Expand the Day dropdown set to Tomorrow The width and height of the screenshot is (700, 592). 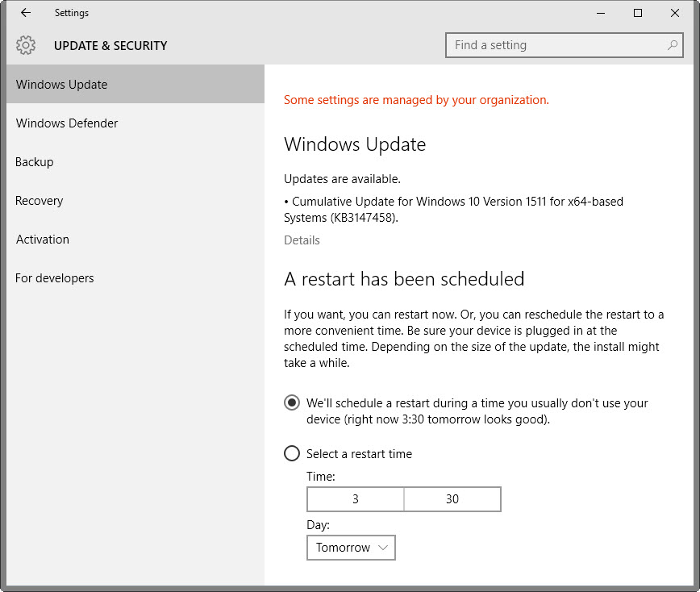coord(351,548)
